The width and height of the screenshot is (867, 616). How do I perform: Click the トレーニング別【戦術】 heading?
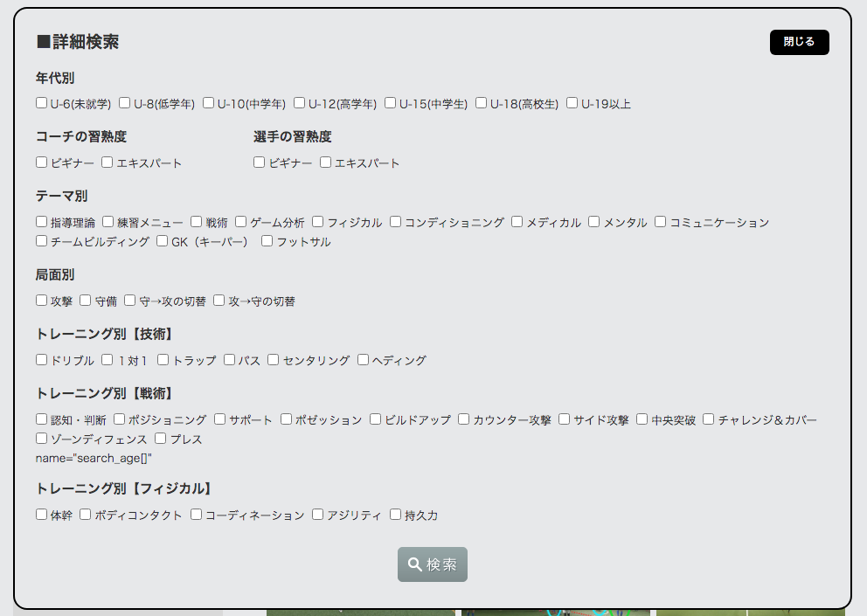point(107,394)
